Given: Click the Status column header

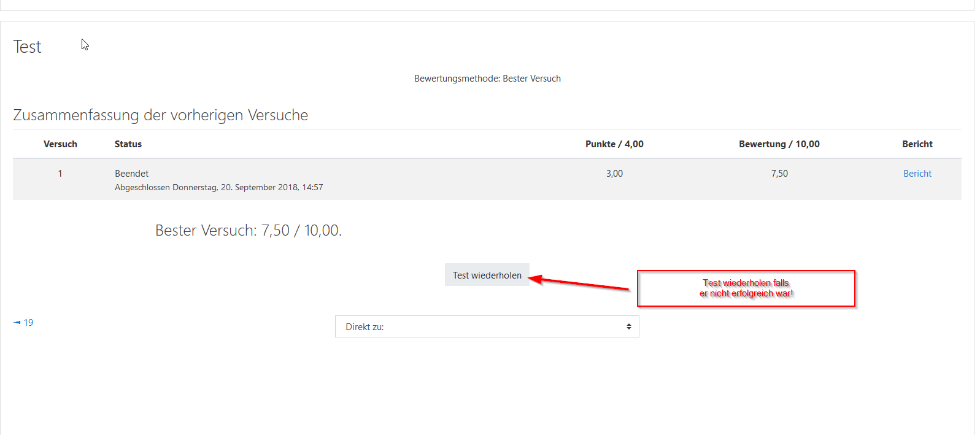Looking at the screenshot, I should pos(128,144).
